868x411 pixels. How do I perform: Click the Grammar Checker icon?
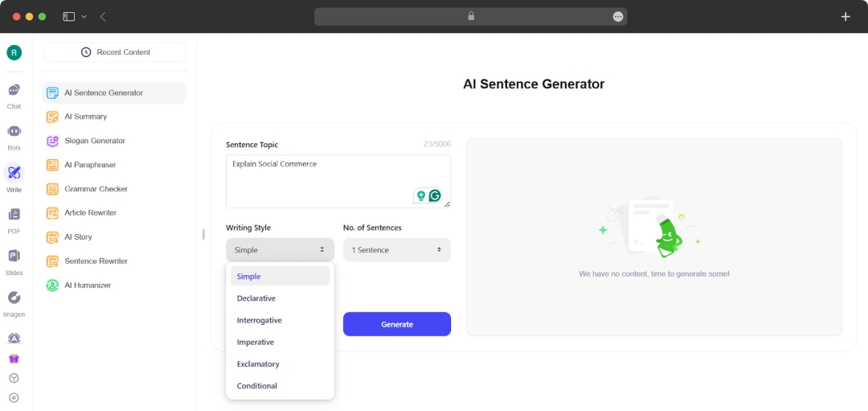pyautogui.click(x=52, y=189)
